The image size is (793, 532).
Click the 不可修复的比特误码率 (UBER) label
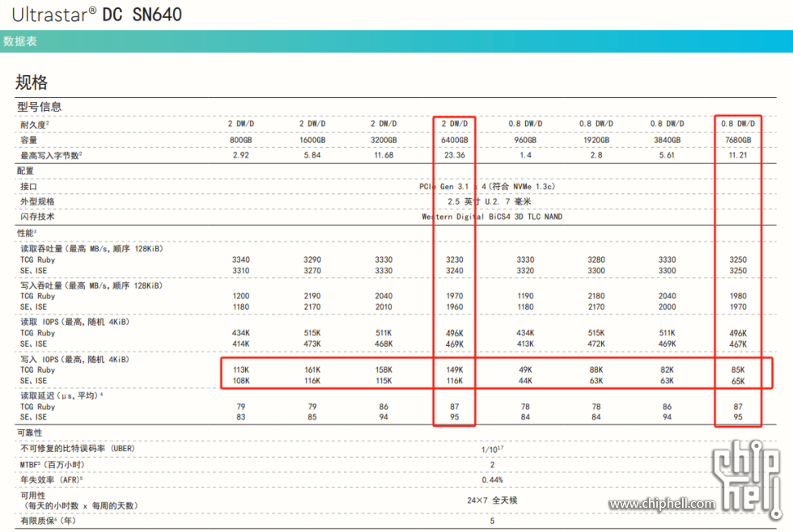78,449
